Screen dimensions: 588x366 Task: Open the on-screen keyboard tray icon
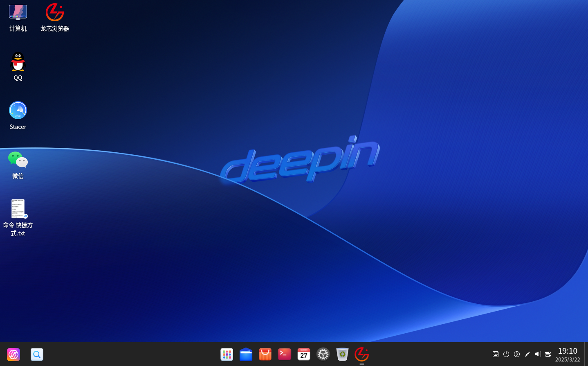click(x=496, y=354)
